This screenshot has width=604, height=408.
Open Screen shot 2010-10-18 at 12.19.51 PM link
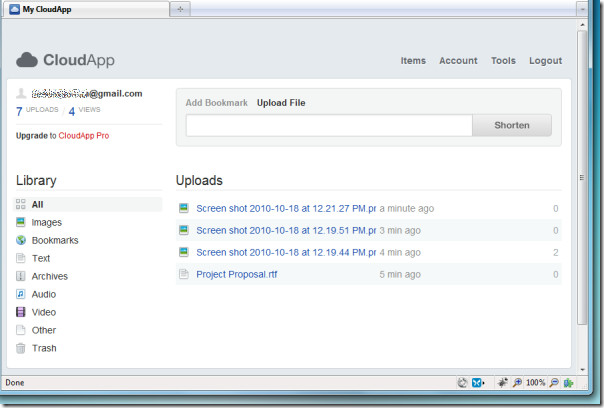click(286, 230)
